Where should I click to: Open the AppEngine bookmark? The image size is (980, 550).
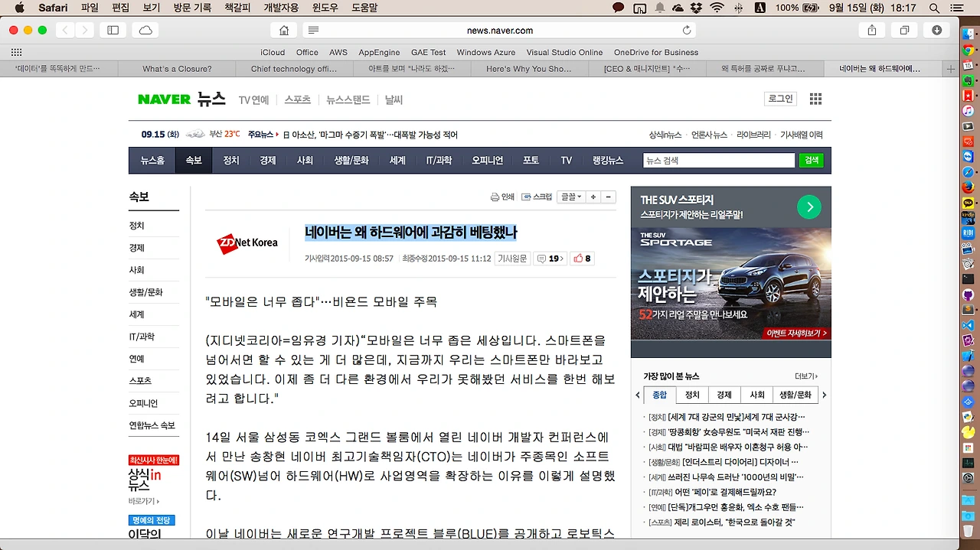click(x=379, y=52)
